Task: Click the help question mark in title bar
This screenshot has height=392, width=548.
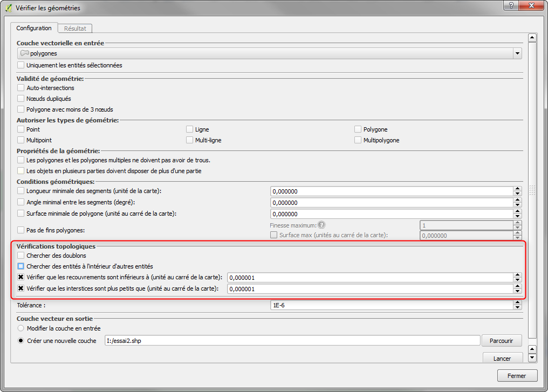Action: tap(511, 5)
